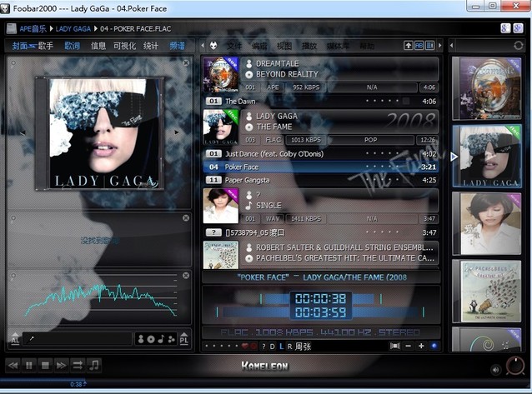Open the 媒体库 menu

338,46
